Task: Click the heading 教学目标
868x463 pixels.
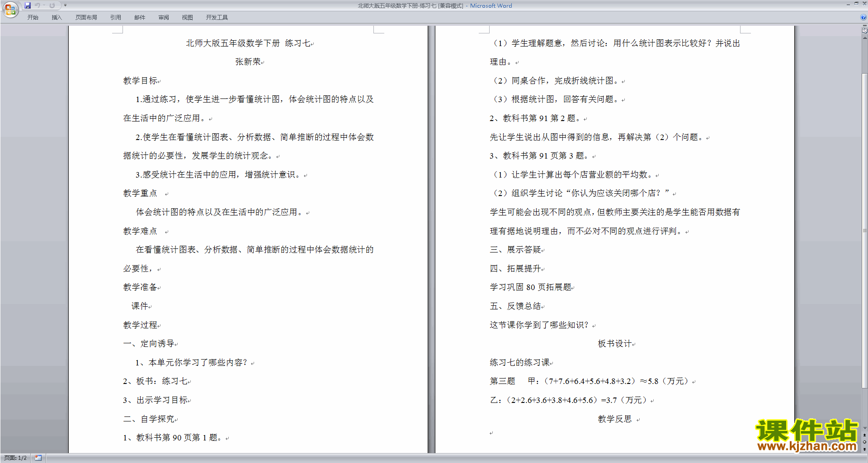Action: pyautogui.click(x=140, y=81)
